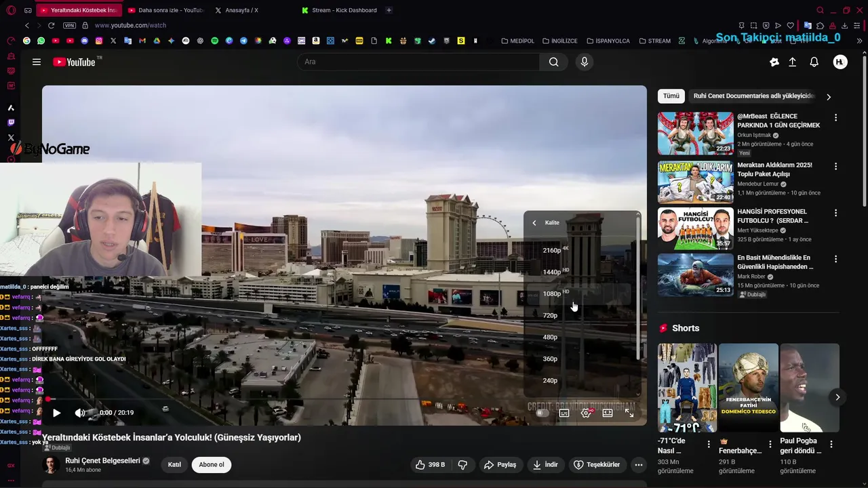
Task: Open MEDİPOL bookmarks folder
Action: [x=517, y=41]
